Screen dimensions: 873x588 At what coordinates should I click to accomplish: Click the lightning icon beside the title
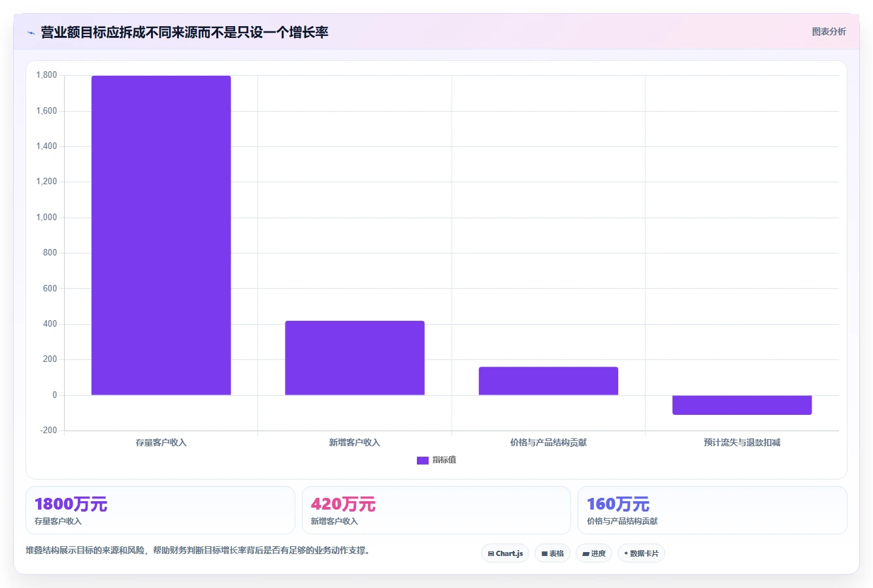point(31,33)
